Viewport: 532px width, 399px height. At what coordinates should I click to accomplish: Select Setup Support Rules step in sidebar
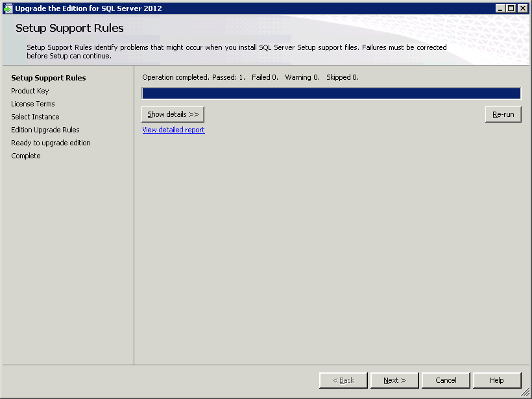49,78
